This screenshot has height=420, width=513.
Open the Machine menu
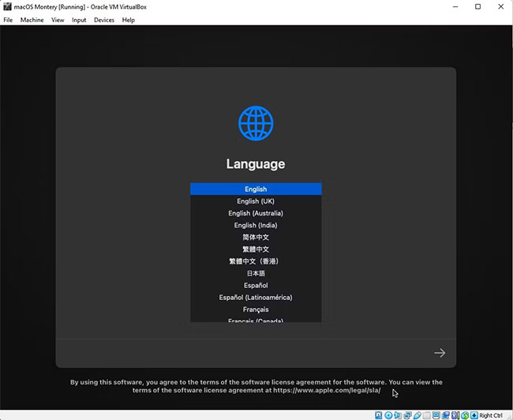tap(32, 20)
